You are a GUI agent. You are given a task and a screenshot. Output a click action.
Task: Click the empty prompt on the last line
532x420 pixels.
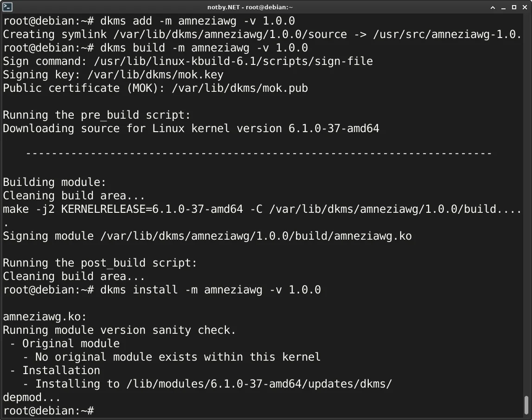49,411
